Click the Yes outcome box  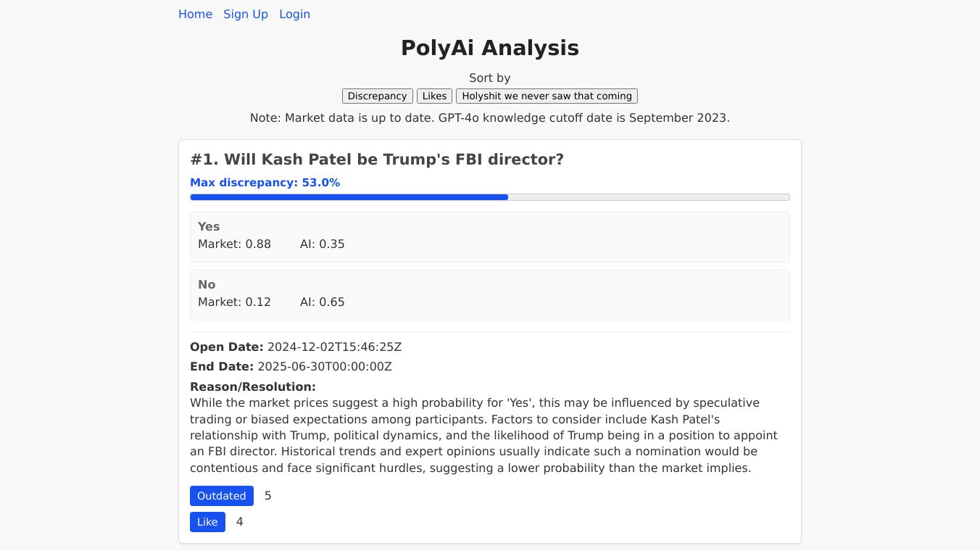(x=489, y=236)
